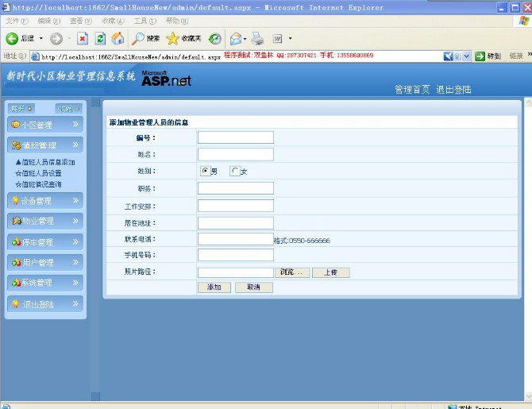
Task: Click the green Go arrow button
Action: [x=480, y=56]
